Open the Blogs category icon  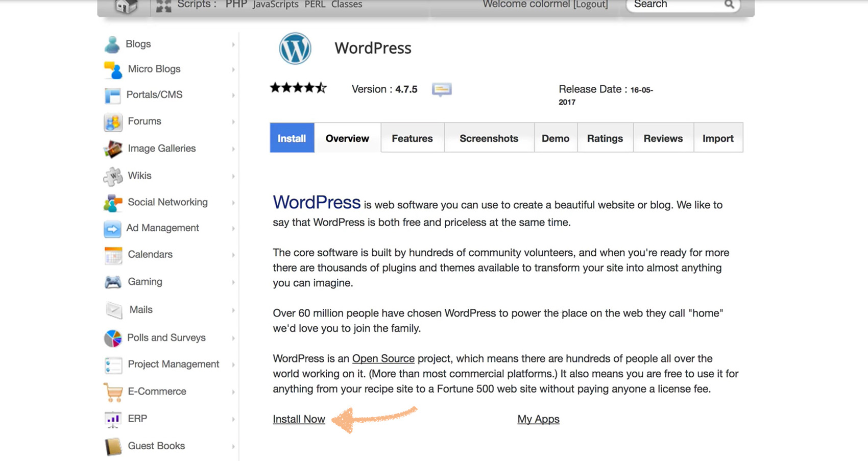[112, 44]
